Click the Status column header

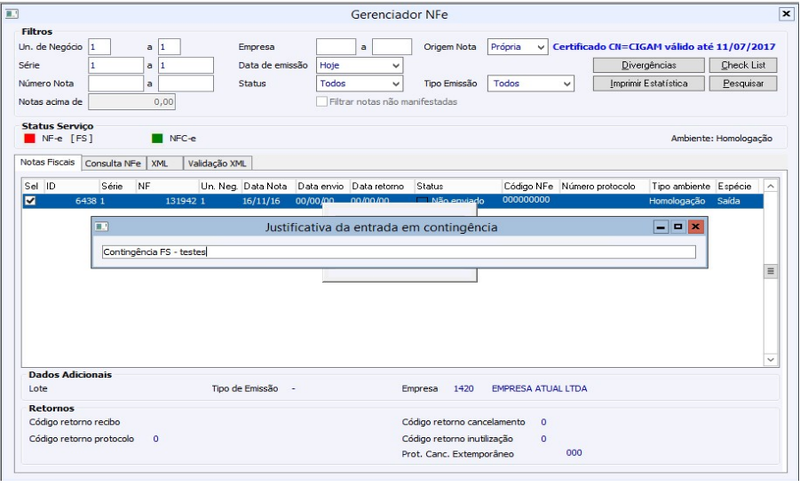458,186
